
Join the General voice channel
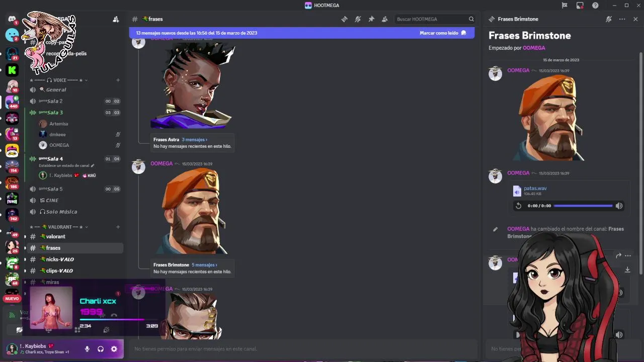[75, 89]
